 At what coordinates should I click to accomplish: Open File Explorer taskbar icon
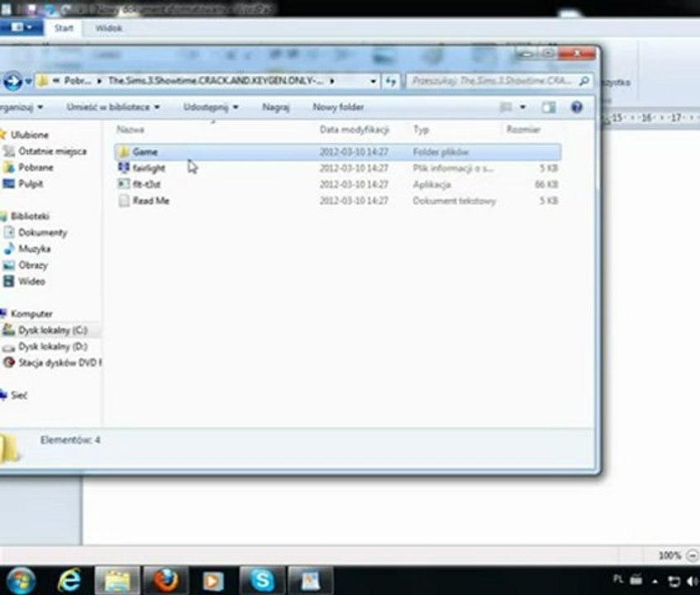coord(117,581)
